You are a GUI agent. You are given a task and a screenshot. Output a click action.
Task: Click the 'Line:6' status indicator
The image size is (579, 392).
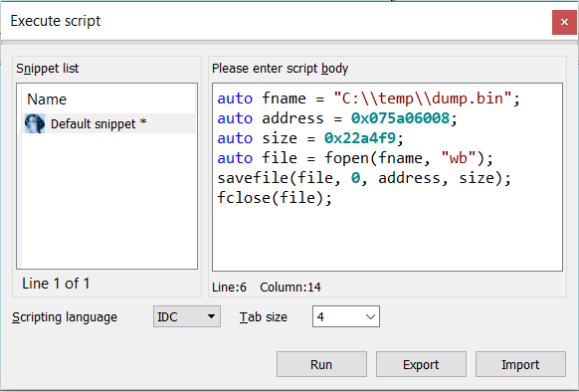click(x=229, y=288)
